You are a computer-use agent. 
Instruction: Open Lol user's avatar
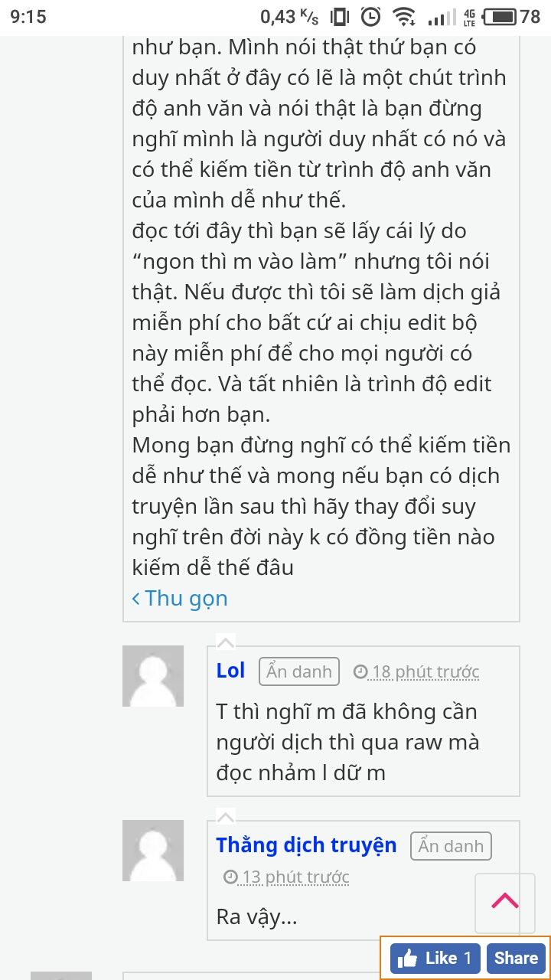153,676
